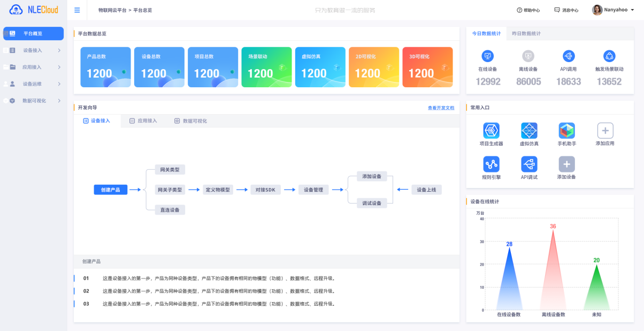Select step 02 description row

(266, 291)
